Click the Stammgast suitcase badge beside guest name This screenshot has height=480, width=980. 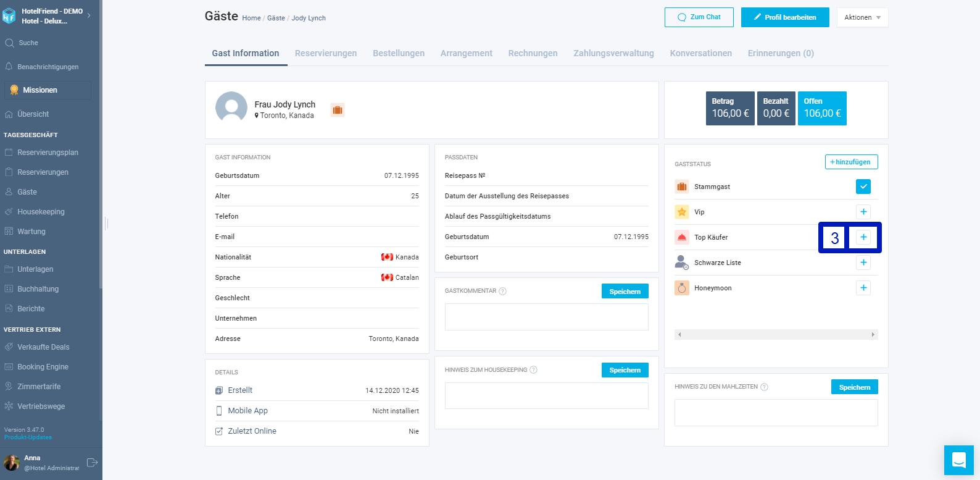pyautogui.click(x=337, y=110)
